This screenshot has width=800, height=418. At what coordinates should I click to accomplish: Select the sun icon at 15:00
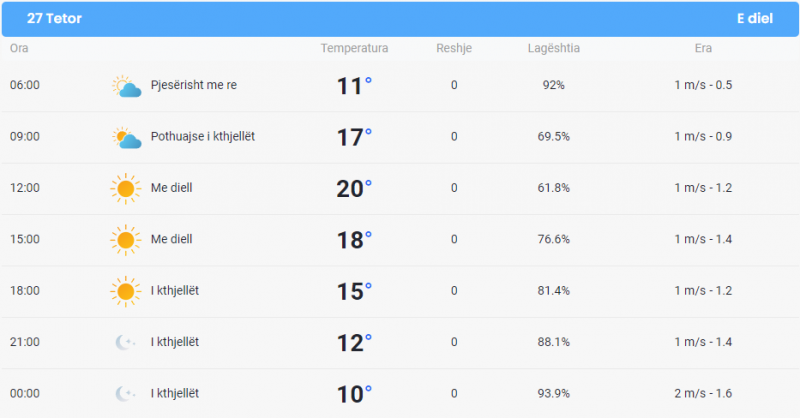(x=126, y=240)
